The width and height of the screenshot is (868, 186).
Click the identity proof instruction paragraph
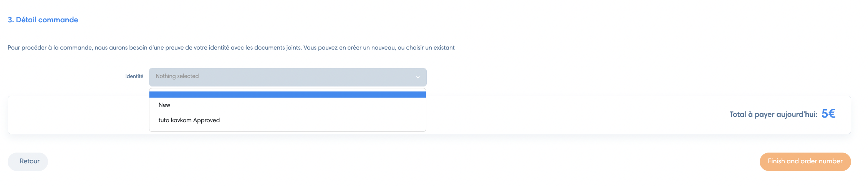(231, 48)
